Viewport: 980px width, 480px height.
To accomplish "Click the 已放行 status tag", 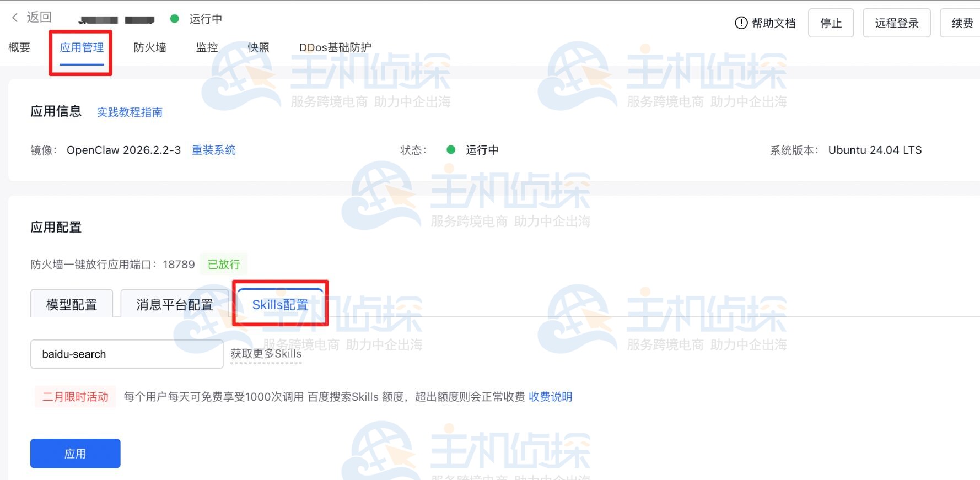I will (224, 265).
